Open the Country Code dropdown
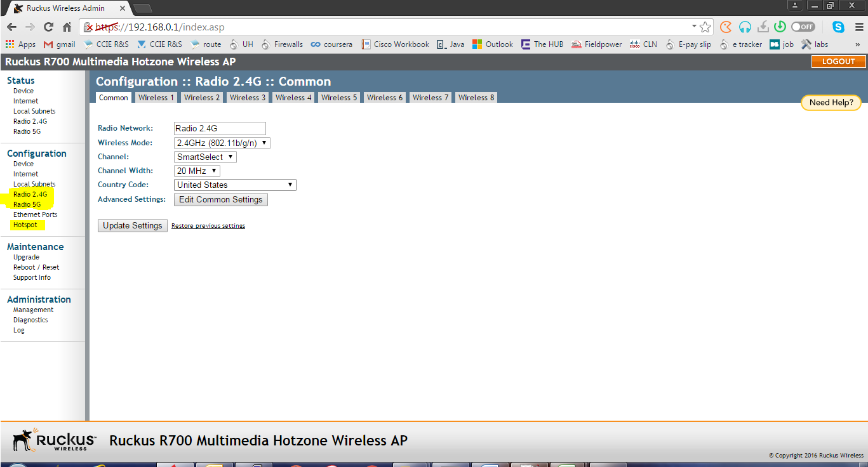Screen dimensions: 868x467 (x=234, y=184)
